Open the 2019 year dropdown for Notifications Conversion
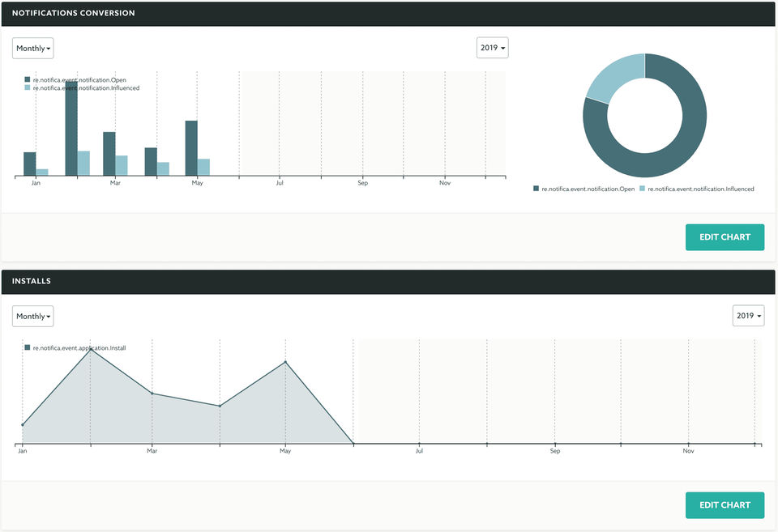Screen dimensions: 778x532 492,48
